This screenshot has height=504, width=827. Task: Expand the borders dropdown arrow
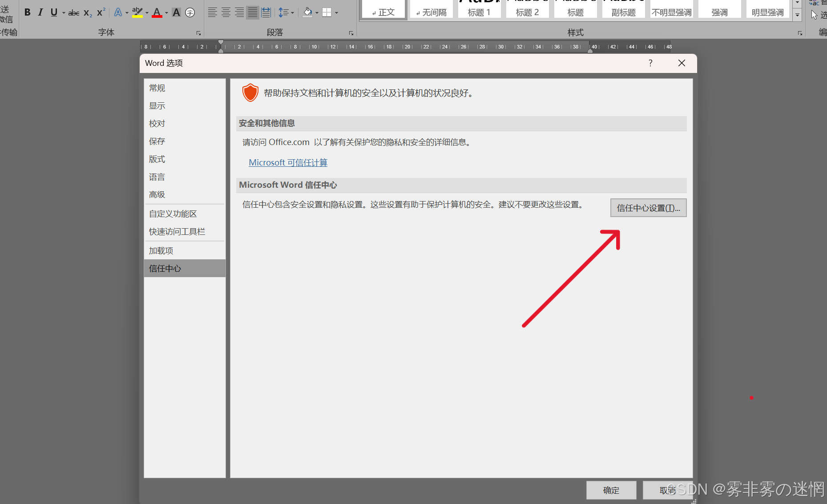[336, 13]
